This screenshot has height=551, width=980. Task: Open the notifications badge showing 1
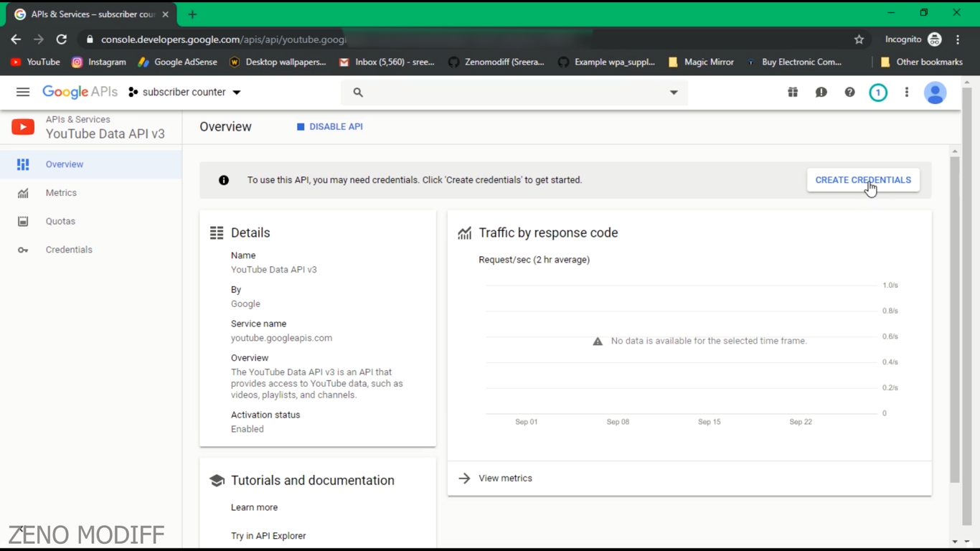(878, 93)
